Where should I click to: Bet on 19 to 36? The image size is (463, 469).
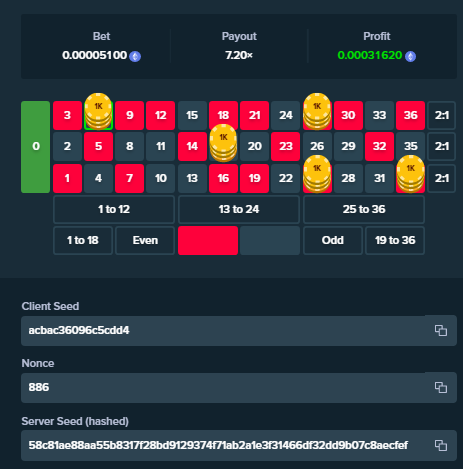[x=395, y=240]
